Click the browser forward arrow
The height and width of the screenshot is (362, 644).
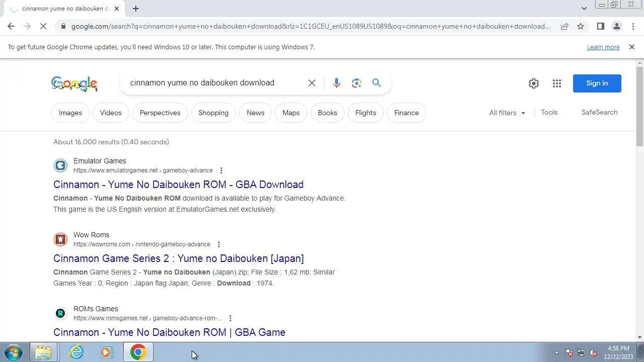coord(27,26)
